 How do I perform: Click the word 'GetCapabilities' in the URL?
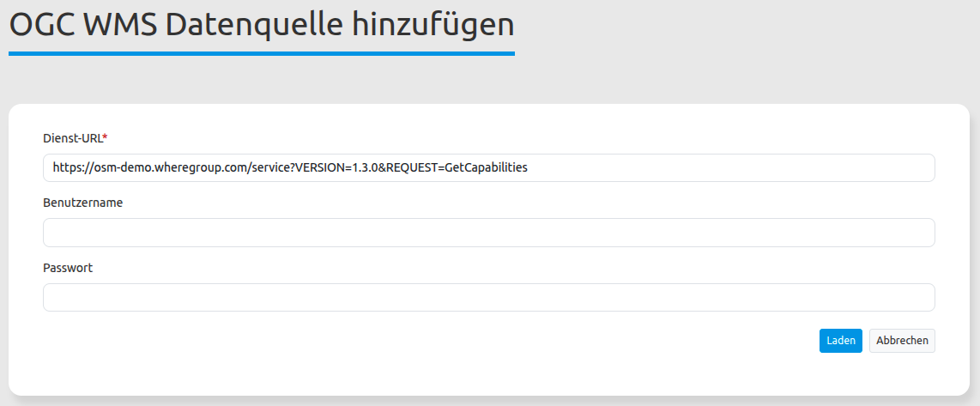click(x=486, y=168)
